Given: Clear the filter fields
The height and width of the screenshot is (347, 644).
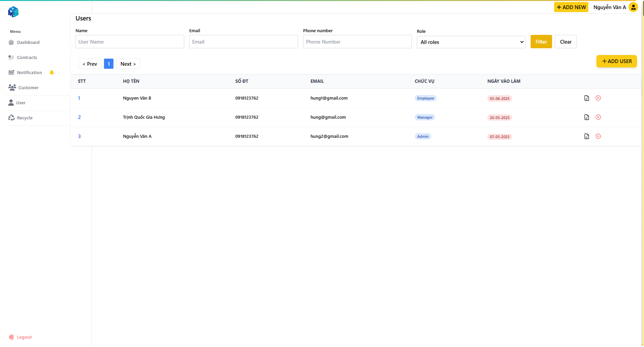Looking at the screenshot, I should (x=565, y=42).
